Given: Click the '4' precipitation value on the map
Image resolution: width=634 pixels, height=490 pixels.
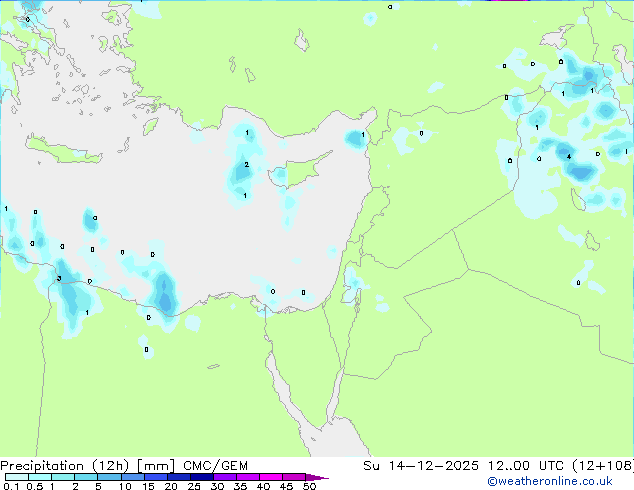Looking at the screenshot, I should click(x=569, y=156).
